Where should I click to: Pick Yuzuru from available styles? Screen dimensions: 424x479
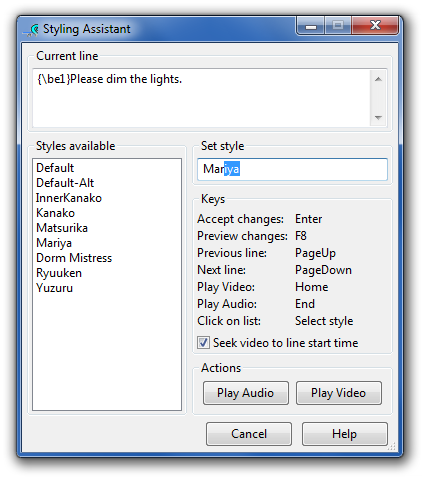point(54,288)
